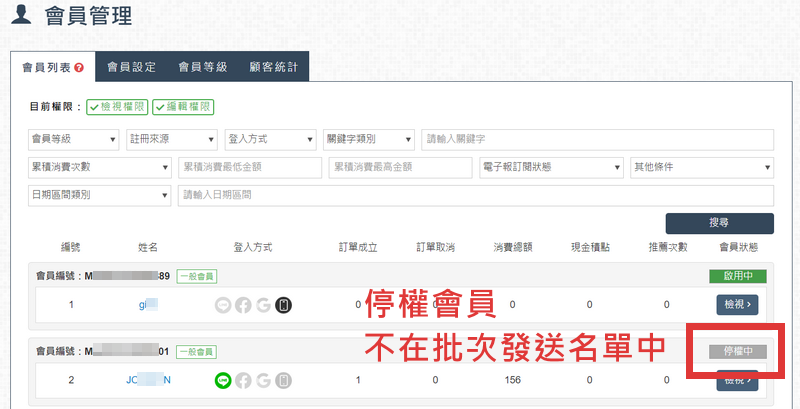Viewport: 800px width, 409px height.
Task: Click the help icon beside 會員列表
Action: pyautogui.click(x=79, y=67)
